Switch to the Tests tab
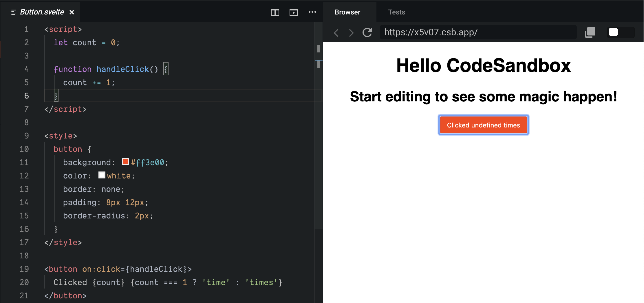The image size is (644, 303). click(396, 12)
